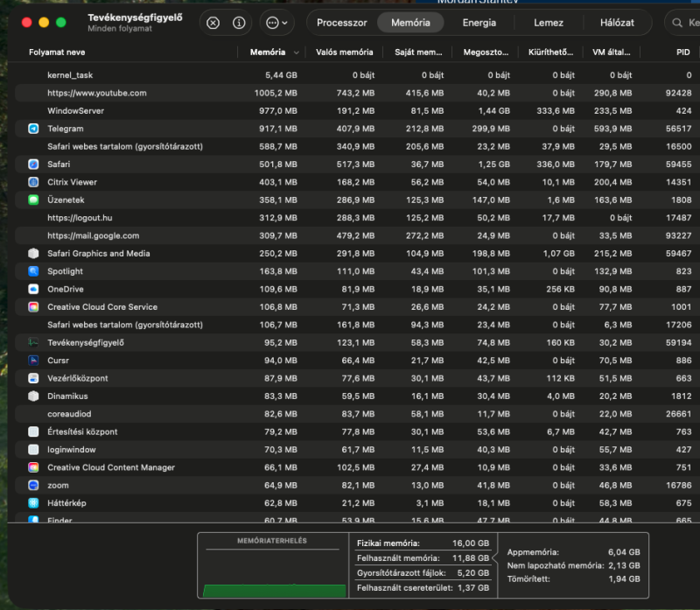The image size is (700, 610).
Task: Click the Safari Graphics and Media icon
Action: [33, 254]
